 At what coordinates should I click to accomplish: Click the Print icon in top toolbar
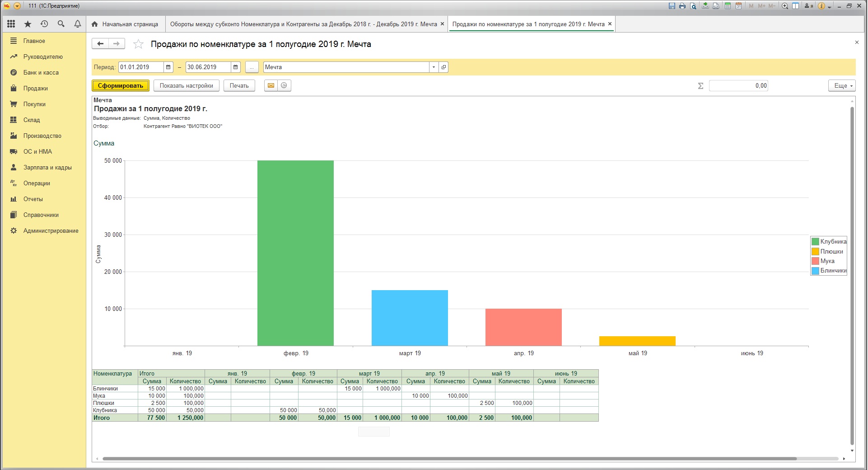click(682, 6)
